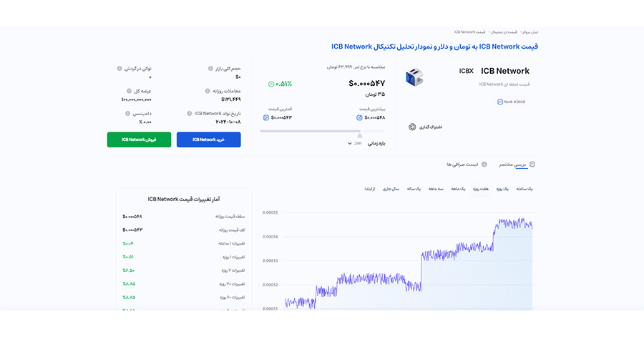Click the info icon next to دامیننس
644x337 pixels.
point(128,113)
